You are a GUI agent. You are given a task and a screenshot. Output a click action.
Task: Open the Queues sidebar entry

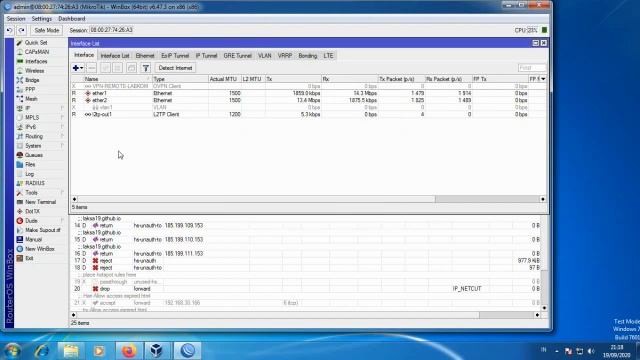coord(33,155)
